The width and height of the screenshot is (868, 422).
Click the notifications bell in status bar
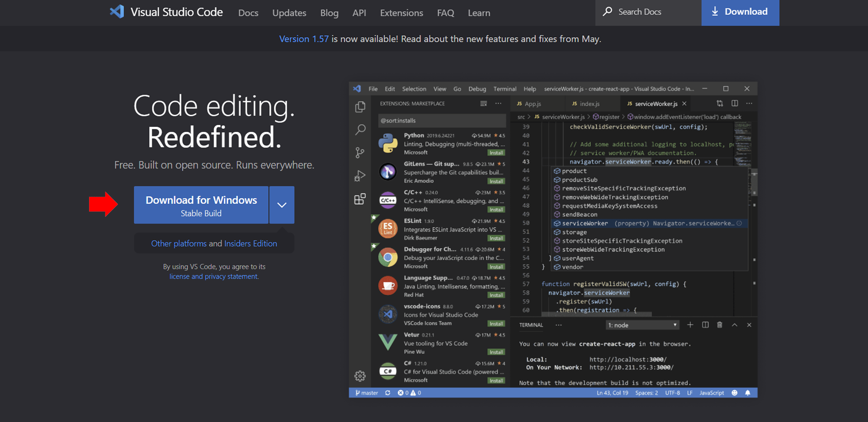[x=748, y=393]
